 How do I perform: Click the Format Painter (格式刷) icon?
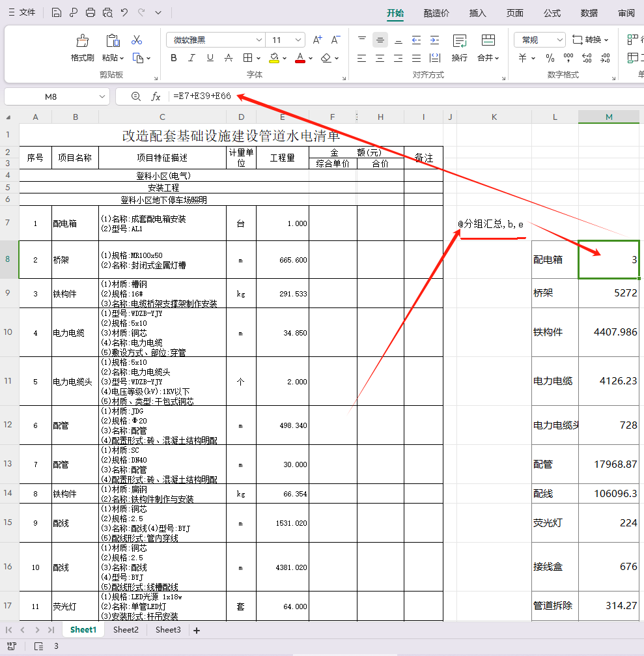[x=82, y=40]
